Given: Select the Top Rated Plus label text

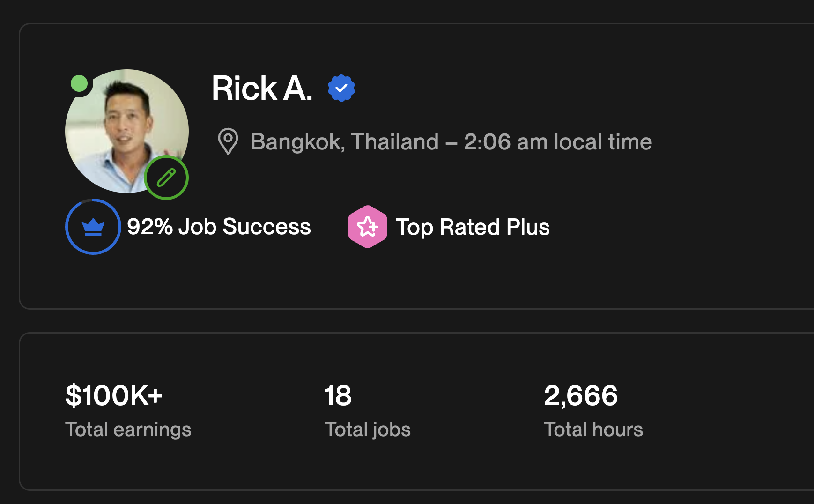Looking at the screenshot, I should [473, 227].
